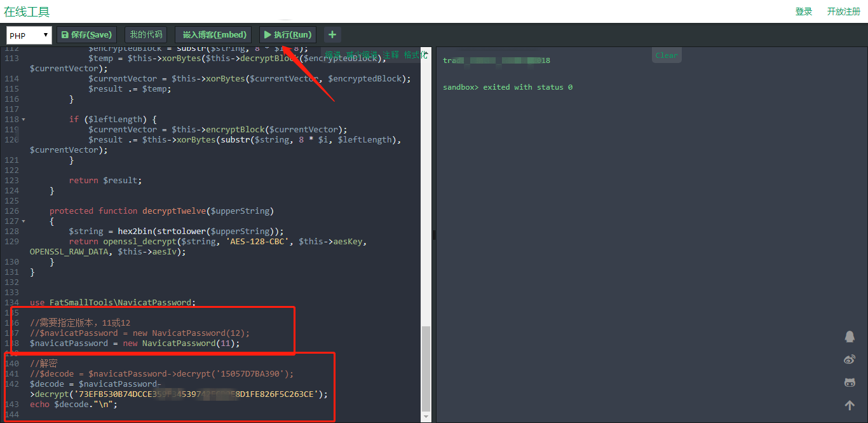The height and width of the screenshot is (423, 868).
Task: Click '//需要指定版本，11或12' comment line
Action: click(x=80, y=323)
